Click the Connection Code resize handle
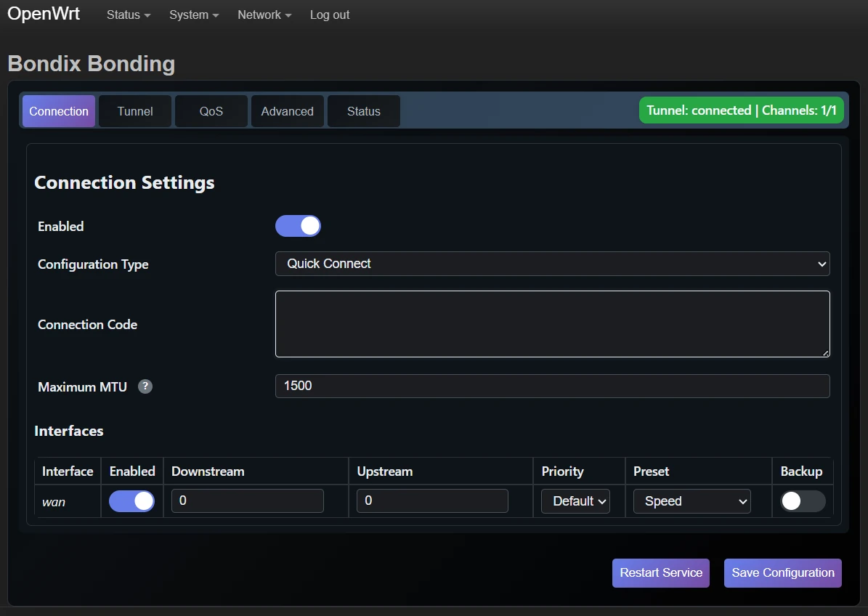Screen dimensions: 868x616 (825, 352)
